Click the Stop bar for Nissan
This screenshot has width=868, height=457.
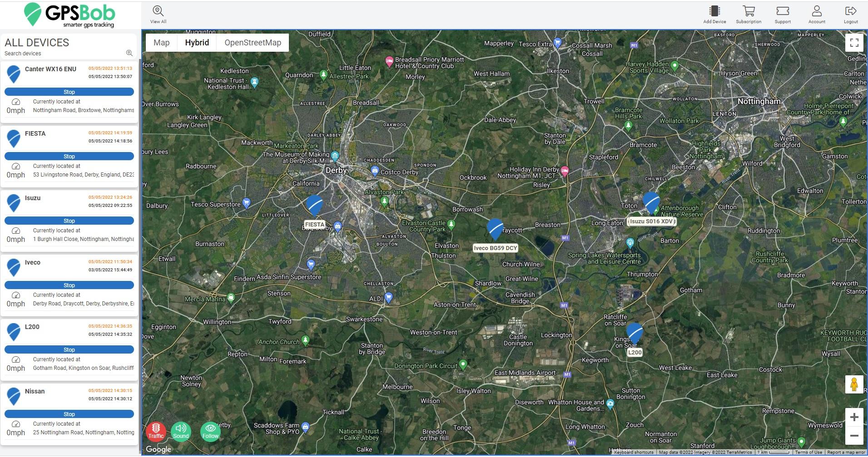(69, 414)
